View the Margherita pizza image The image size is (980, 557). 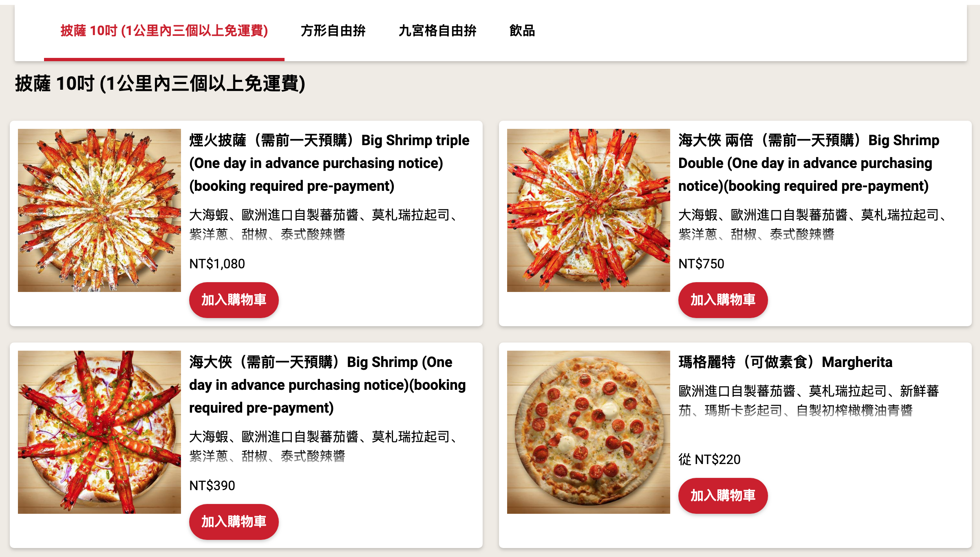pos(589,432)
